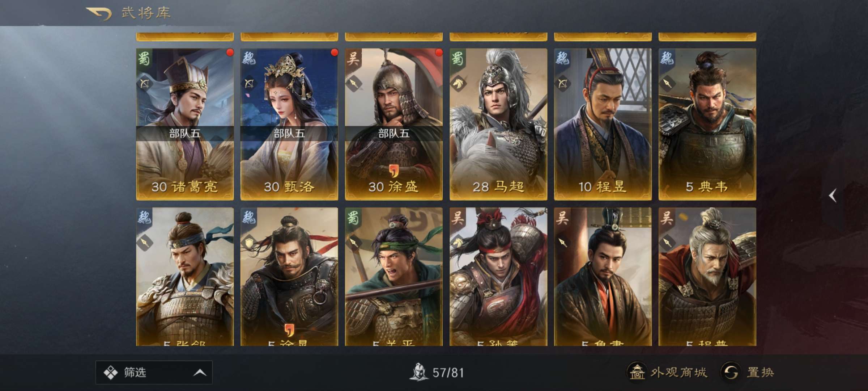Click the filter diamond icon next to 筛选
Image resolution: width=868 pixels, height=391 pixels.
111,373
